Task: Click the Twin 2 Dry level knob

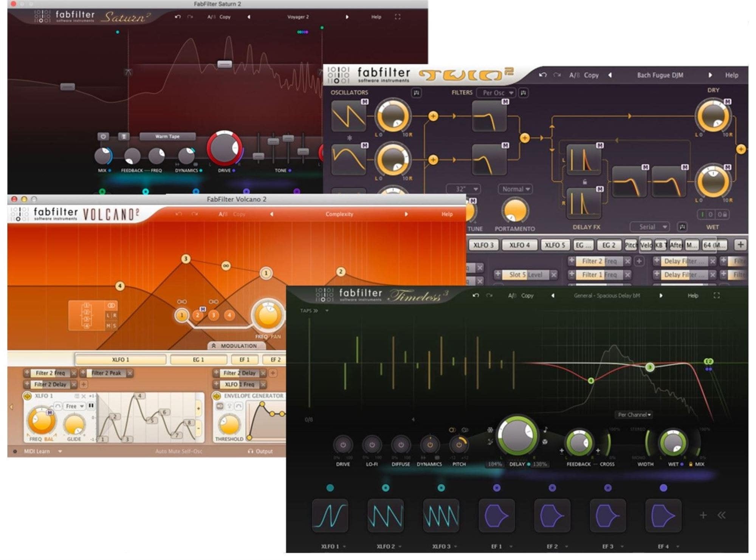Action: coord(713,116)
